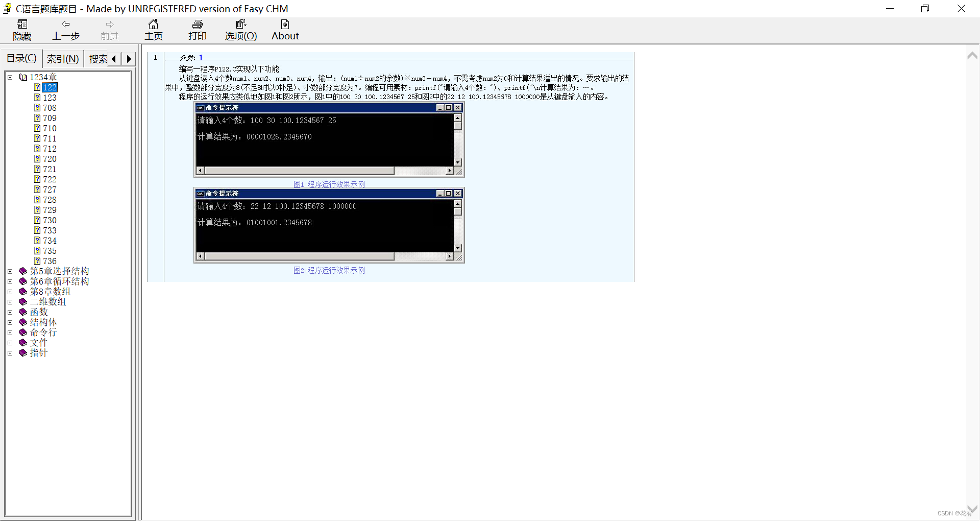Open topic 734
Image resolution: width=980 pixels, height=521 pixels.
pyautogui.click(x=50, y=241)
